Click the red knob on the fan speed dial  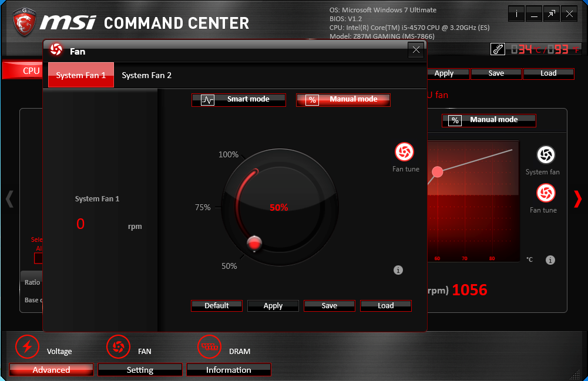[x=254, y=243]
